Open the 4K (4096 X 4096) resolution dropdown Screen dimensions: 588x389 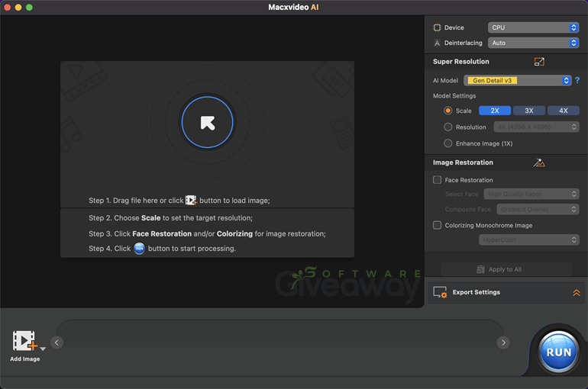click(x=536, y=127)
